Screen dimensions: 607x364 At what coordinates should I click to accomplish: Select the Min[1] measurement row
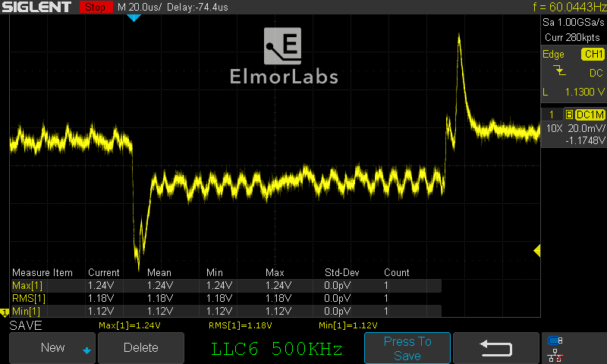click(226, 311)
